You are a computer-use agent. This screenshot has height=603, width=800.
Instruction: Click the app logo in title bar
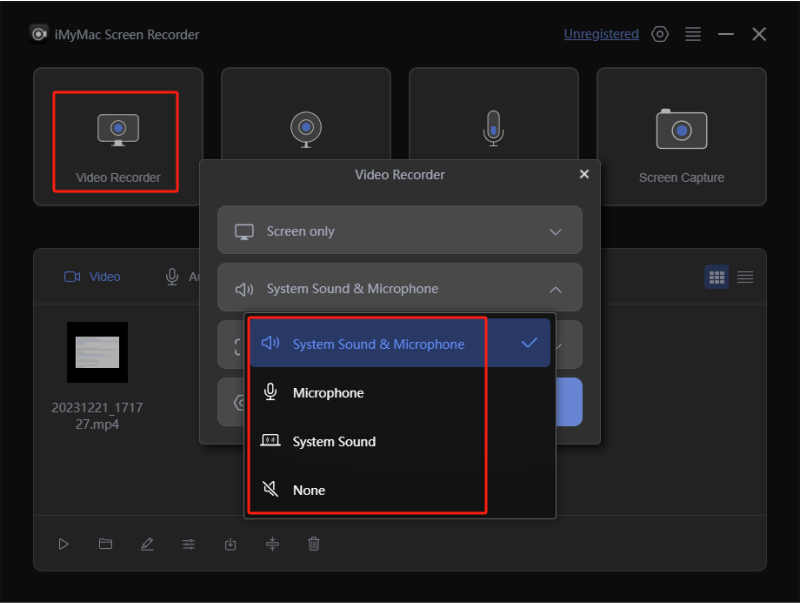click(x=39, y=34)
